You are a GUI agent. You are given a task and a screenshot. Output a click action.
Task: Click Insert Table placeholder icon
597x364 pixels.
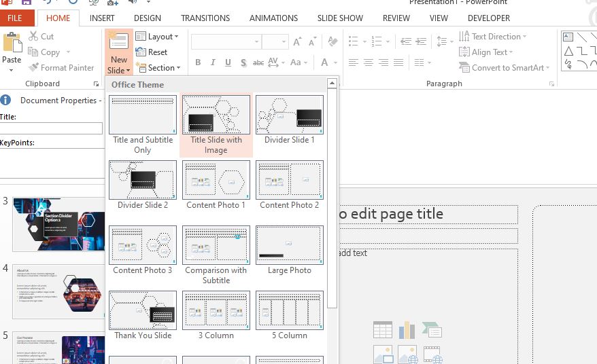(383, 330)
